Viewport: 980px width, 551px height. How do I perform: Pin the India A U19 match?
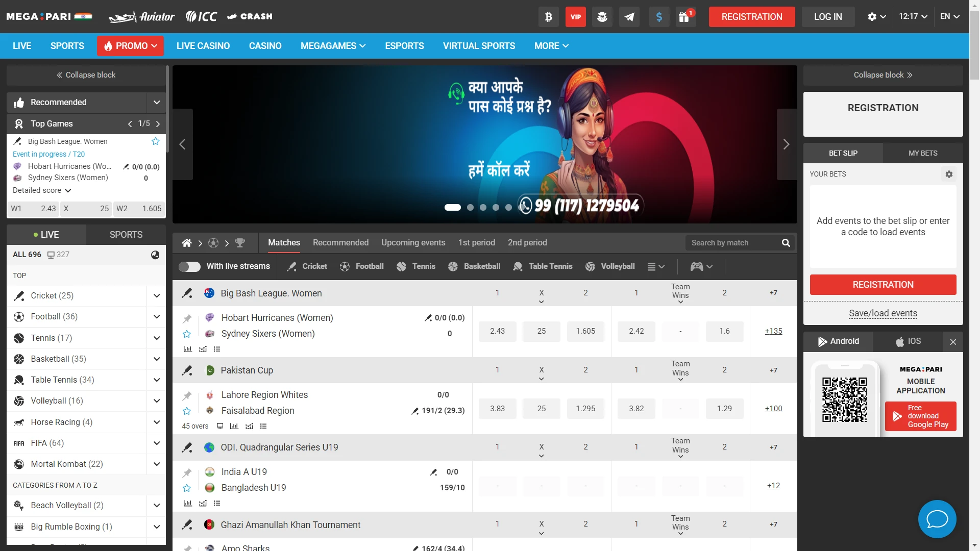pyautogui.click(x=187, y=472)
